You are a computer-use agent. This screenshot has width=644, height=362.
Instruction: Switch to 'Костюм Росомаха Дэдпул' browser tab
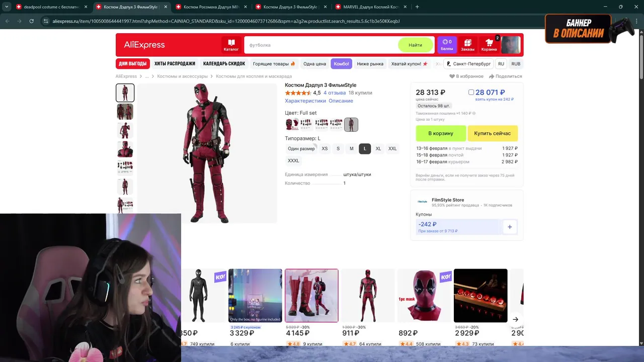tap(211, 7)
